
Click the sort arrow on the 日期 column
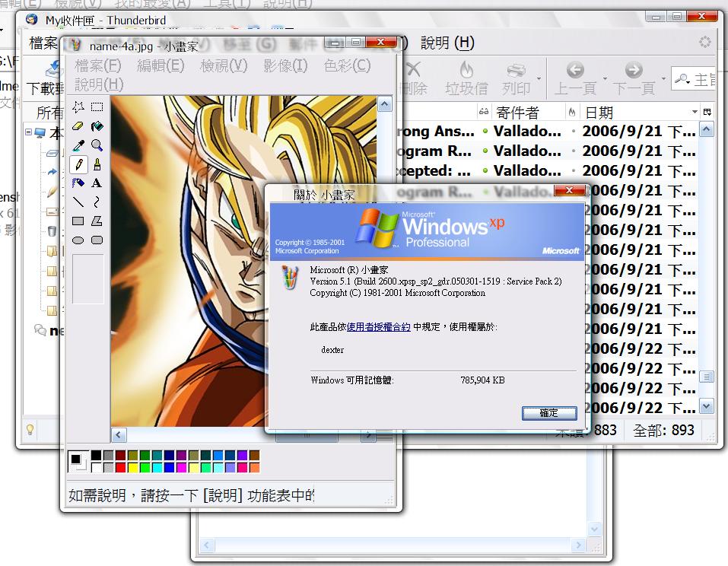tap(695, 112)
